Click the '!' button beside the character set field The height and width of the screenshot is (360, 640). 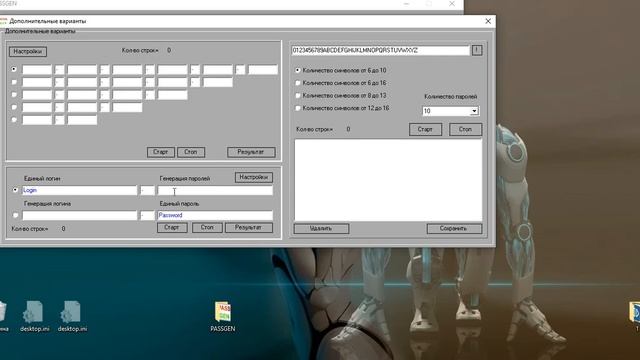click(476, 50)
